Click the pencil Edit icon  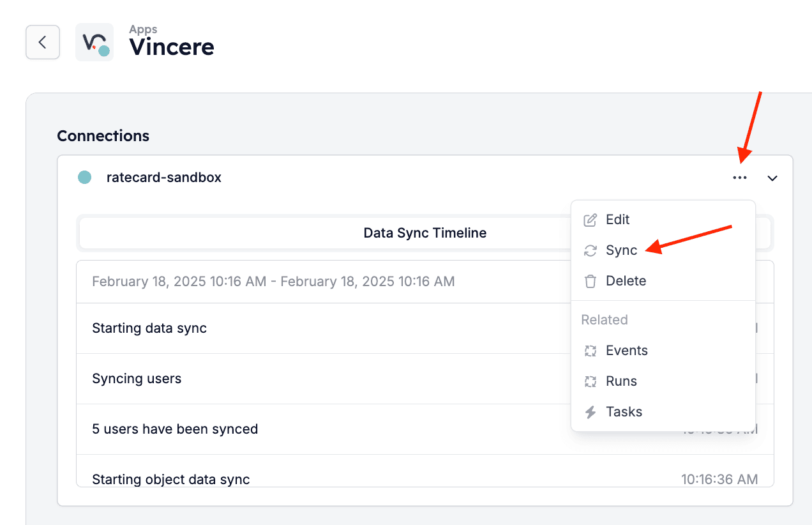(x=590, y=220)
